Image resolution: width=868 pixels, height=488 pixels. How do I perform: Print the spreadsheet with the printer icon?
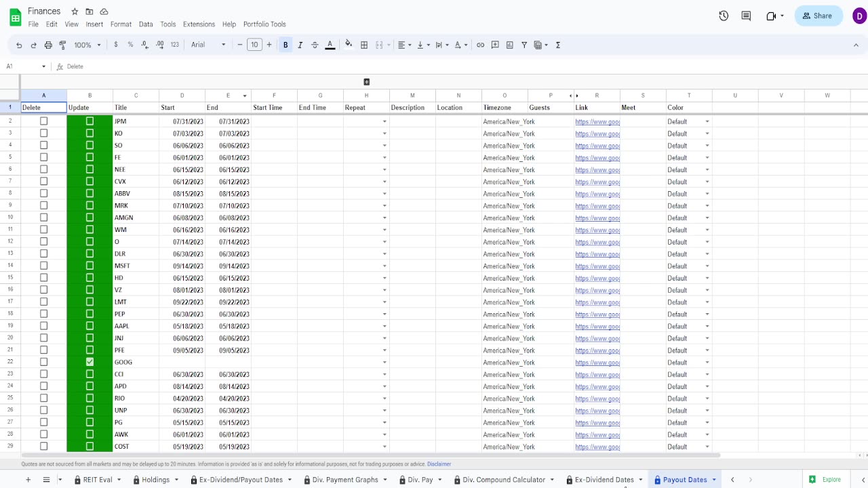pos(48,45)
